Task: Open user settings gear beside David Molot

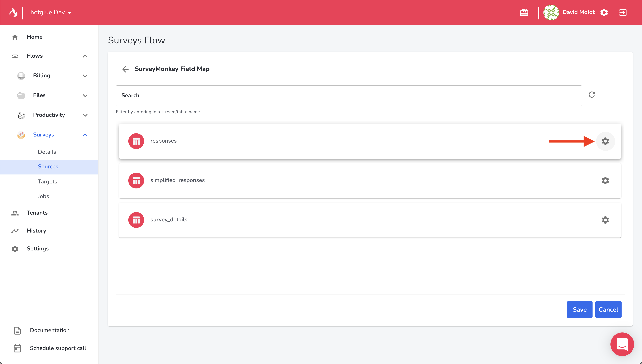Action: 604,13
